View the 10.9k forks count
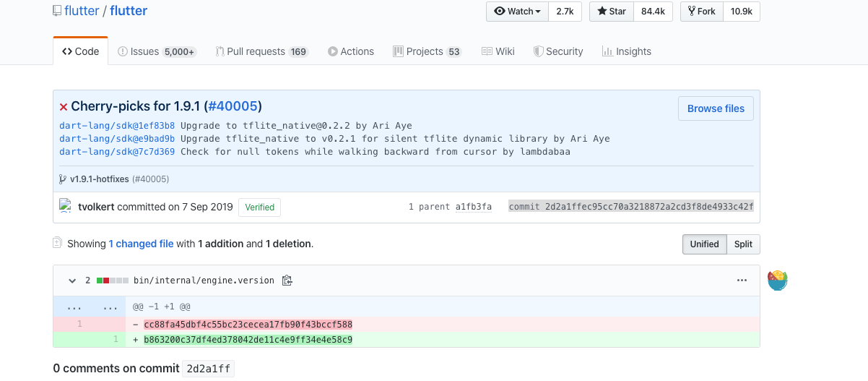868x381 pixels. coord(741,12)
